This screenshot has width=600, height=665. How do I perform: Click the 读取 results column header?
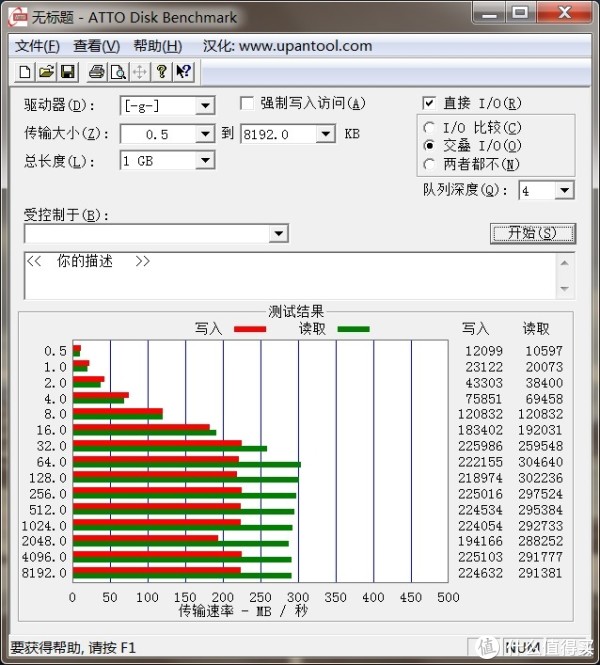coord(536,329)
